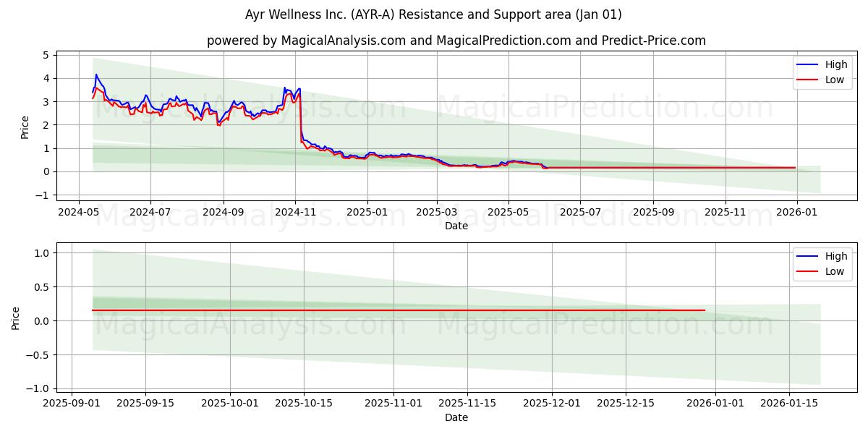
Task: Click the "−1" y-axis tick of the top chart
Action: [43, 195]
